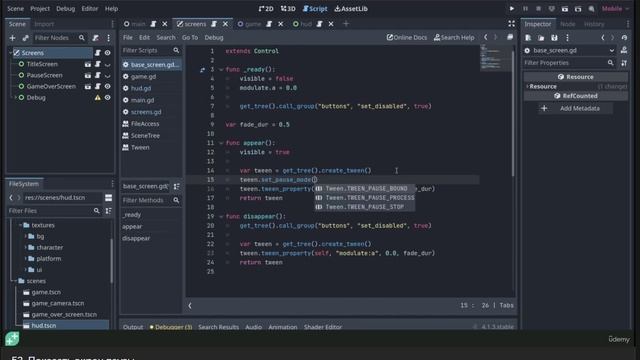The image size is (640, 360).
Task: Open game.gd in the script list
Action: (x=143, y=76)
